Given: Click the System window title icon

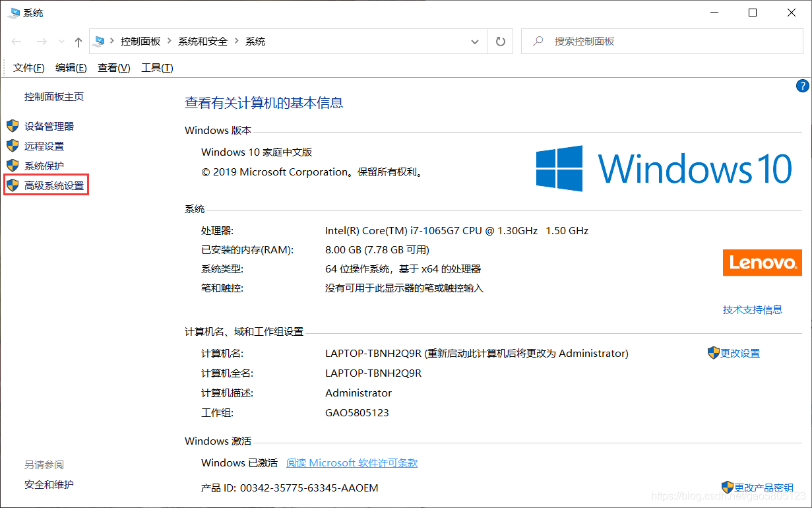Looking at the screenshot, I should [x=14, y=13].
